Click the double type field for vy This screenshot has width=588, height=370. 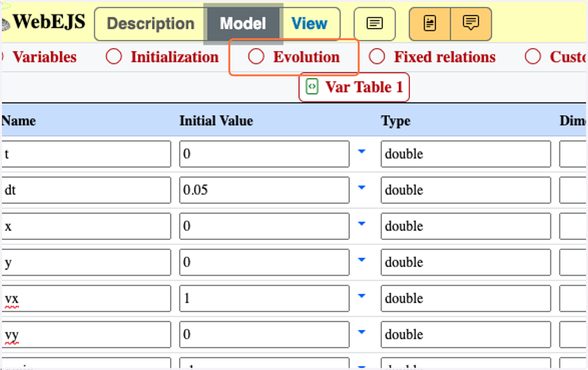coord(466,334)
